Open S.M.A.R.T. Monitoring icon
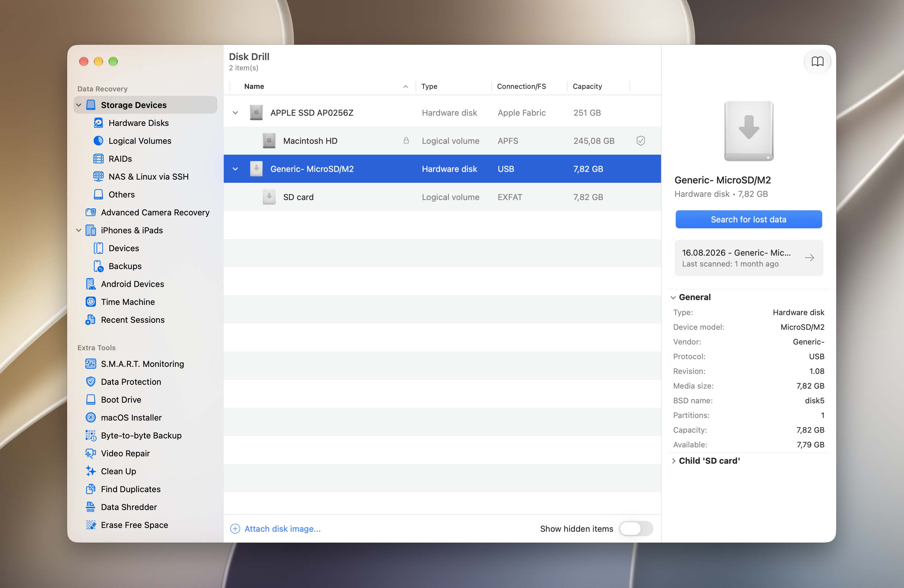The width and height of the screenshot is (904, 588). [x=91, y=364]
